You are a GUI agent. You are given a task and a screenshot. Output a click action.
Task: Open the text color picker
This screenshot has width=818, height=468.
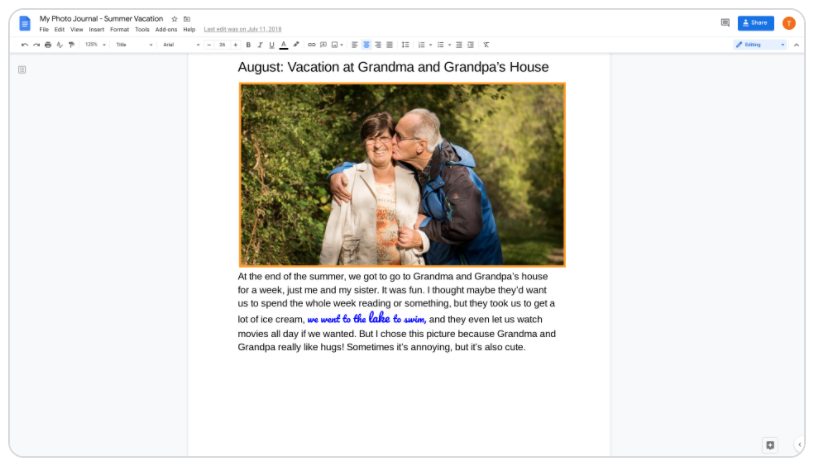coord(284,45)
